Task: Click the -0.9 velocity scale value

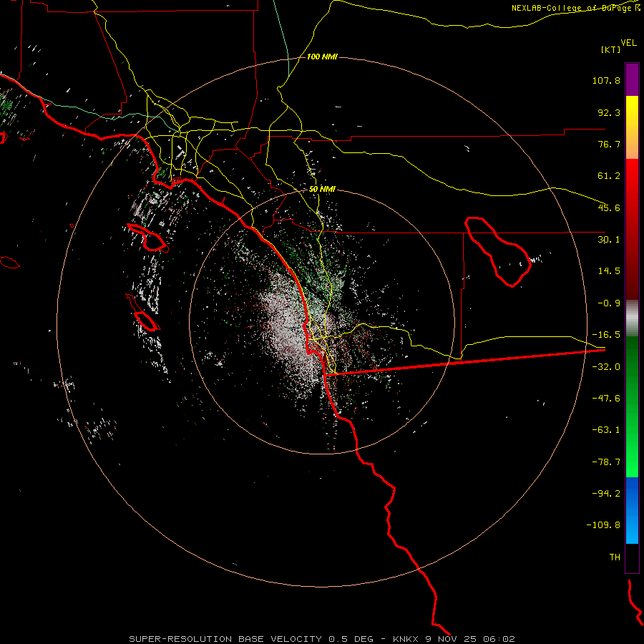Action: pos(609,303)
